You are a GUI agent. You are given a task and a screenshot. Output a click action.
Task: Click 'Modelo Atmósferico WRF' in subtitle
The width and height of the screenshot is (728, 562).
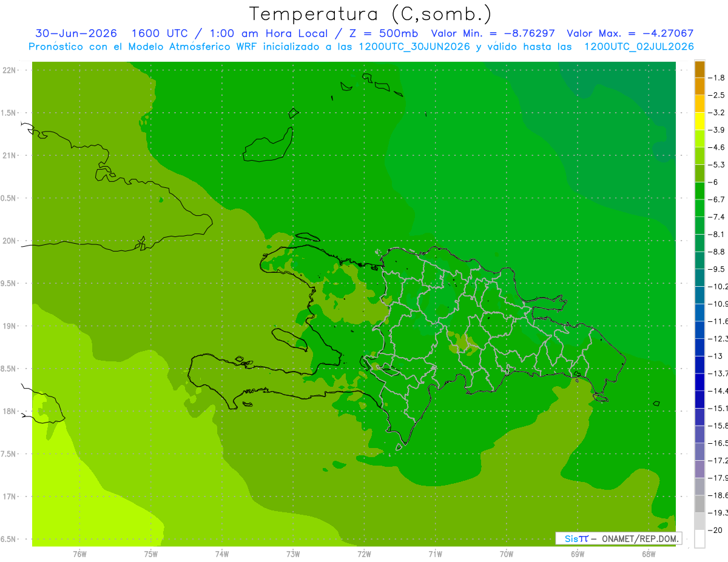point(192,47)
